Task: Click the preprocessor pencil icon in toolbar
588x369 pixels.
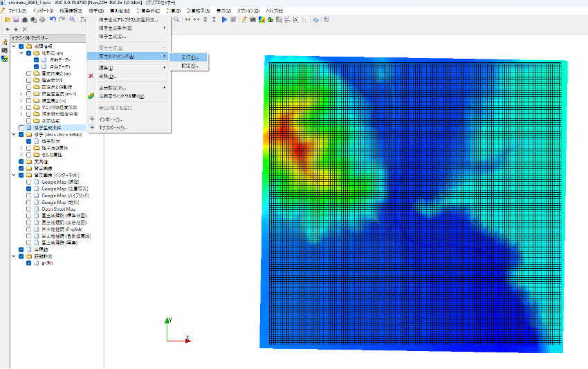Action: point(244,19)
